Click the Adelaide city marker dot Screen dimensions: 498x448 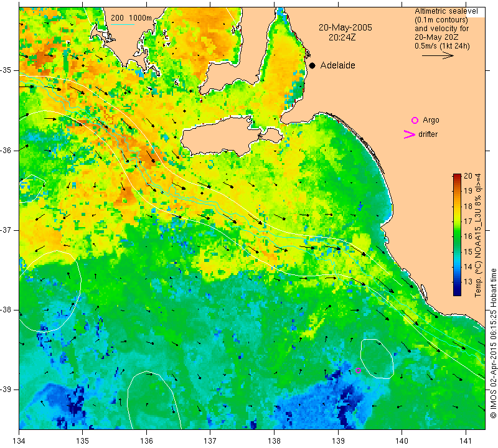point(312,66)
